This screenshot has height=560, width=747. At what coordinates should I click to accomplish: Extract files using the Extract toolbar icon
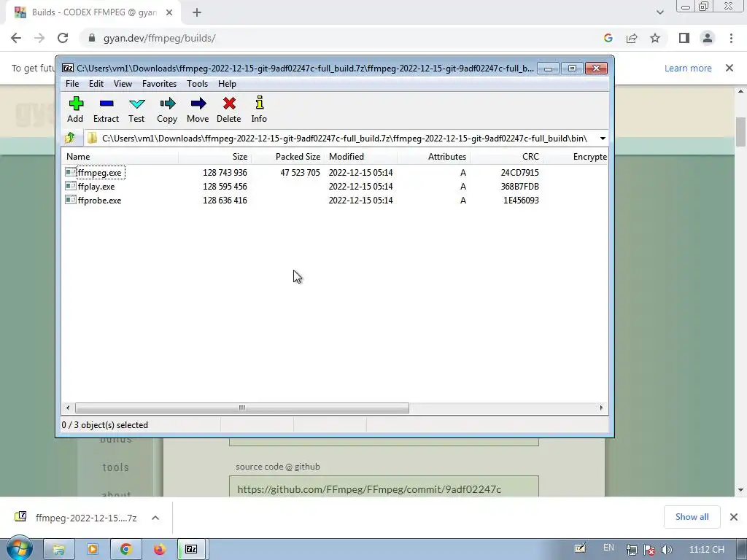[106, 110]
